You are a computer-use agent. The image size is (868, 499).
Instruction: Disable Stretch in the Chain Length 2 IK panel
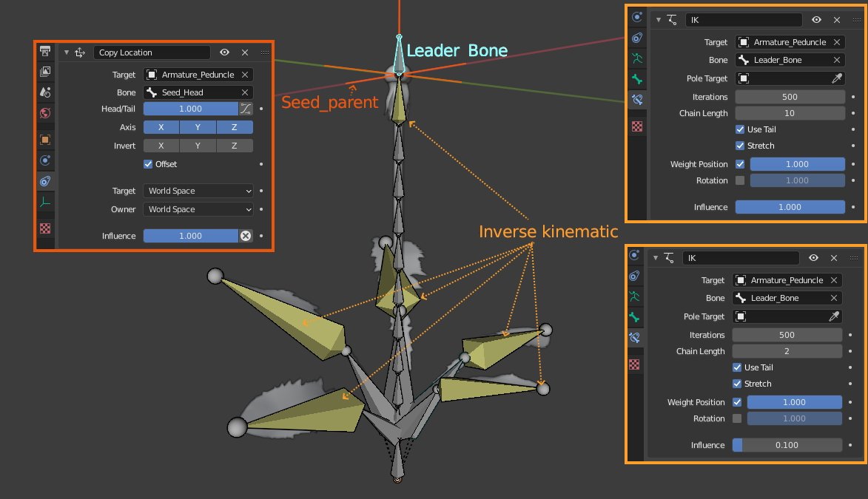tap(737, 384)
